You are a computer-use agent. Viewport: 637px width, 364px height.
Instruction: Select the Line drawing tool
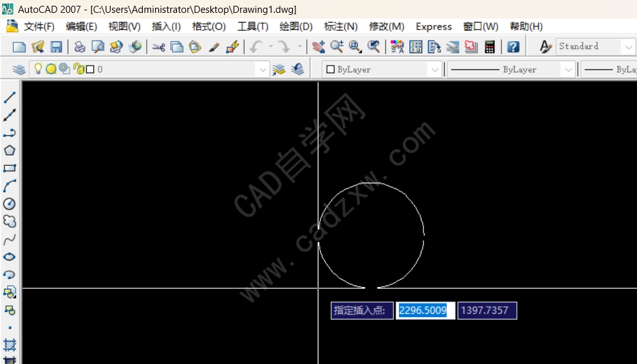[x=10, y=97]
